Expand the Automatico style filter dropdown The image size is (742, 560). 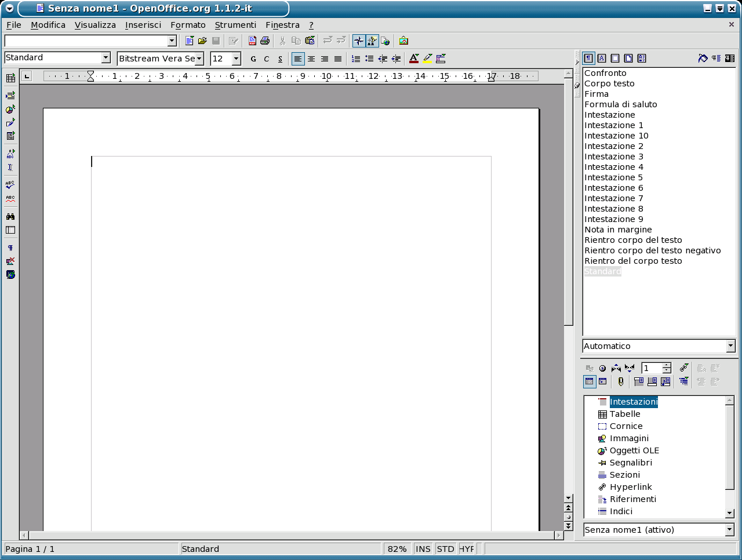pos(730,346)
